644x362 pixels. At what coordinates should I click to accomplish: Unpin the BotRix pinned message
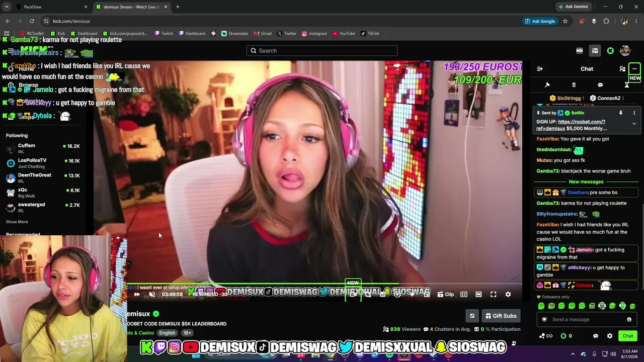pos(621,113)
